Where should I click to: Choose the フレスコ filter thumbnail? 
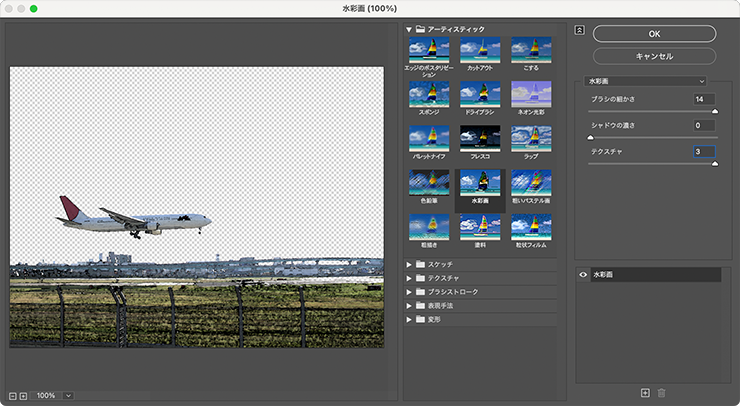pyautogui.click(x=480, y=138)
